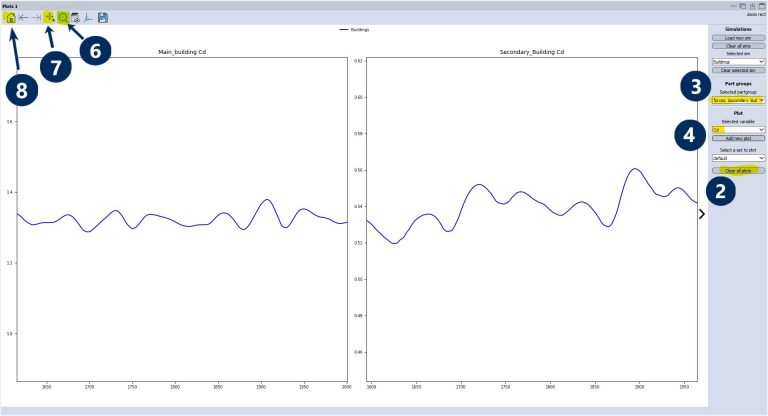Image resolution: width=768 pixels, height=416 pixels.
Task: Activate the Pan move tool
Action: [49, 18]
